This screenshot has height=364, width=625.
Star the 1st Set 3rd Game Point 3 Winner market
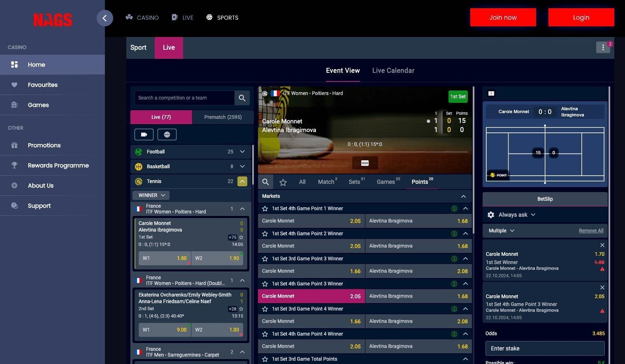[x=265, y=259]
